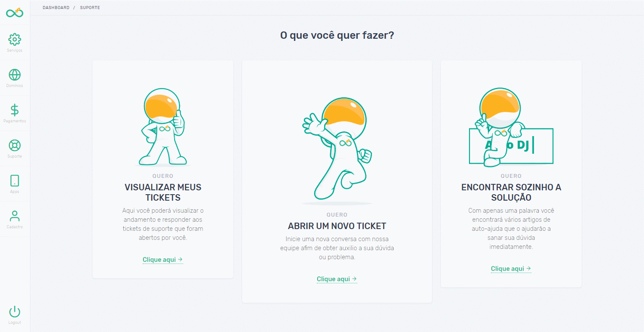Open the Apps phone icon

pyautogui.click(x=15, y=181)
